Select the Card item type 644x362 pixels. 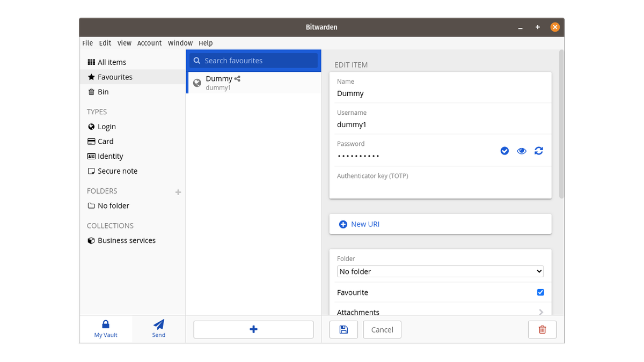pyautogui.click(x=105, y=141)
